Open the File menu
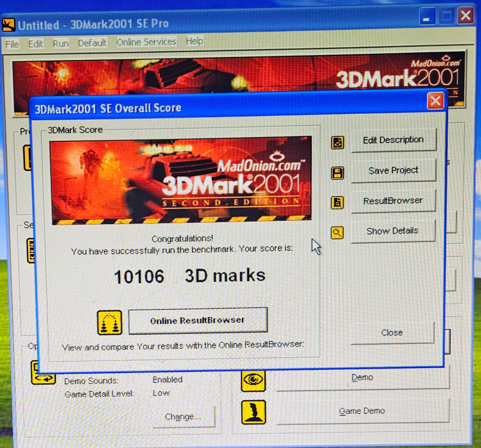This screenshot has height=448, width=481. pos(12,44)
